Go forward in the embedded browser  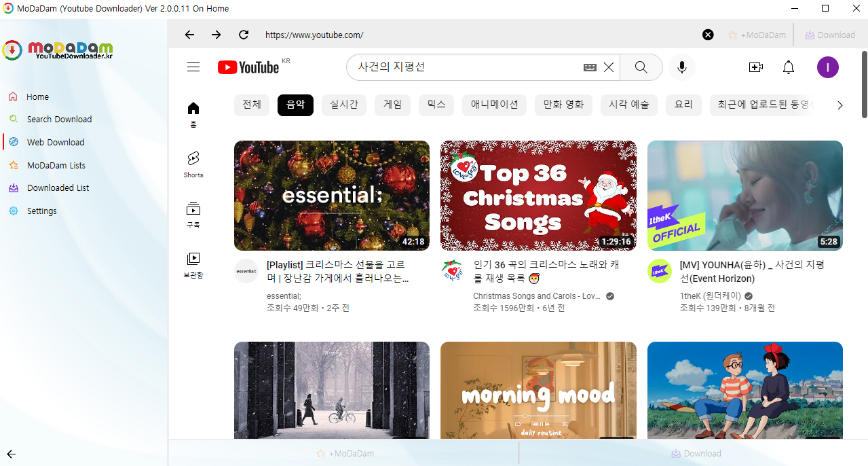tap(216, 35)
